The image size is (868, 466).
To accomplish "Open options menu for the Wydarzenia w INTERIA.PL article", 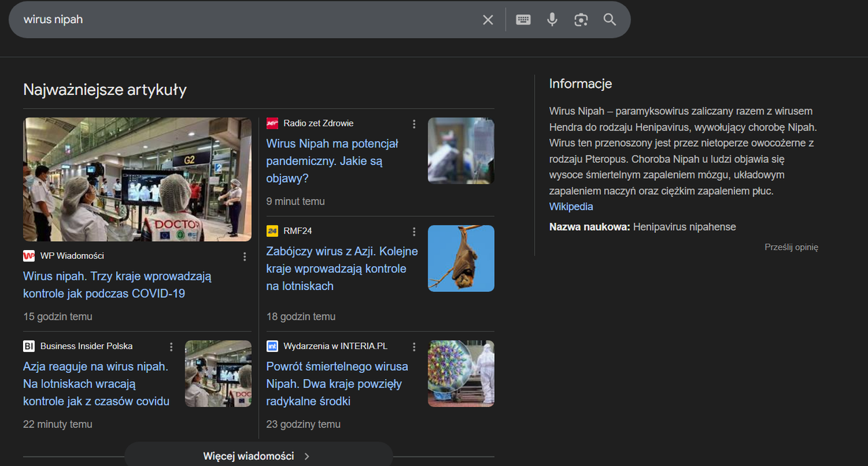I will coord(414,346).
